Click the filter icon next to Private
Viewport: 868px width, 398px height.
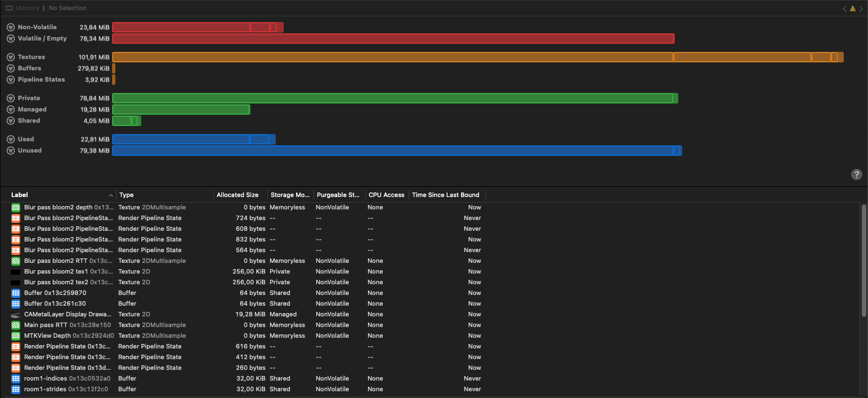click(x=10, y=98)
